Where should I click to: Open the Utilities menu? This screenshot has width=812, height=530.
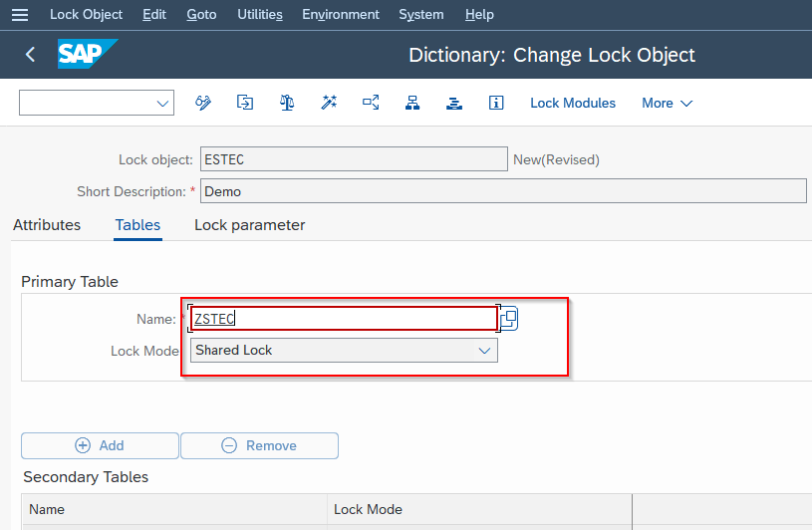(260, 15)
